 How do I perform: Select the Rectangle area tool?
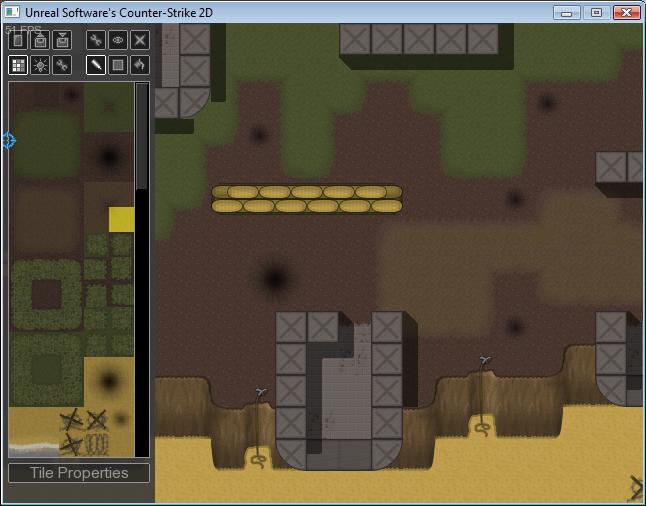[118, 65]
